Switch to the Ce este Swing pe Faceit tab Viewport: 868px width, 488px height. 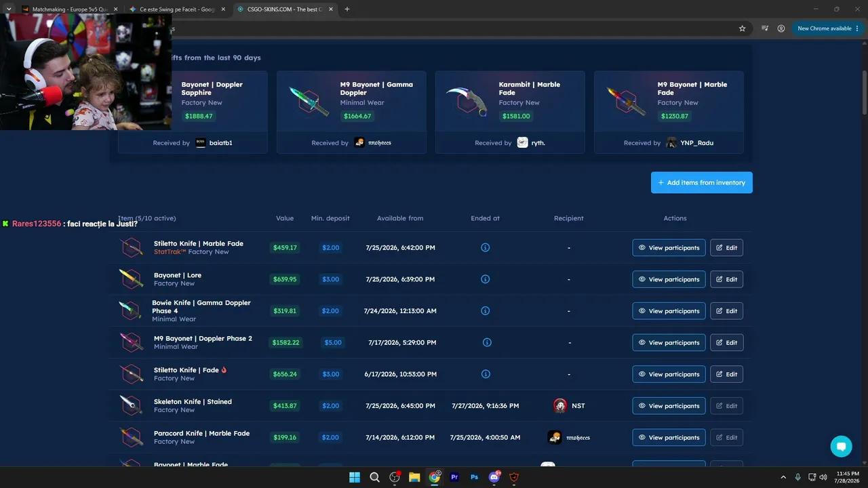178,9
